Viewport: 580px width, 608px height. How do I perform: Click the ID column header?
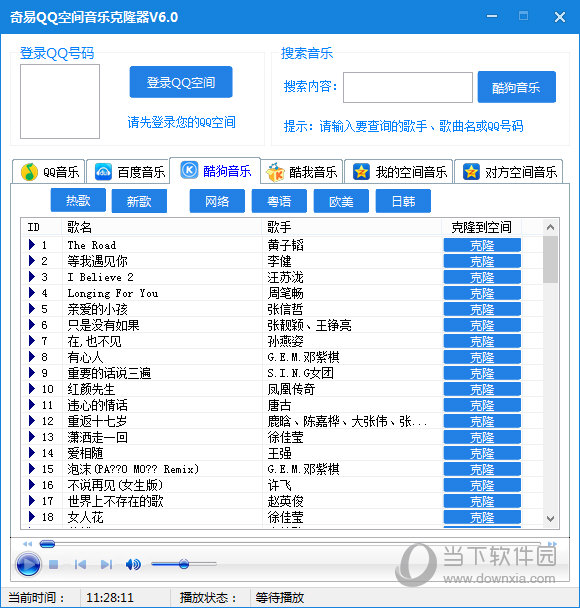[x=41, y=227]
